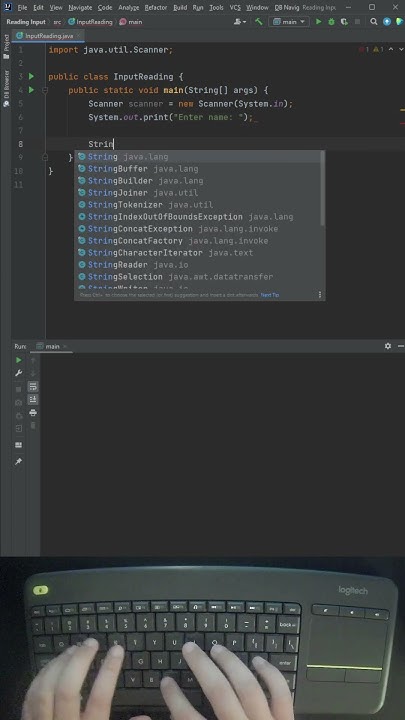
Task: Open run configuration settings with the wrench icon
Action: 19,373
